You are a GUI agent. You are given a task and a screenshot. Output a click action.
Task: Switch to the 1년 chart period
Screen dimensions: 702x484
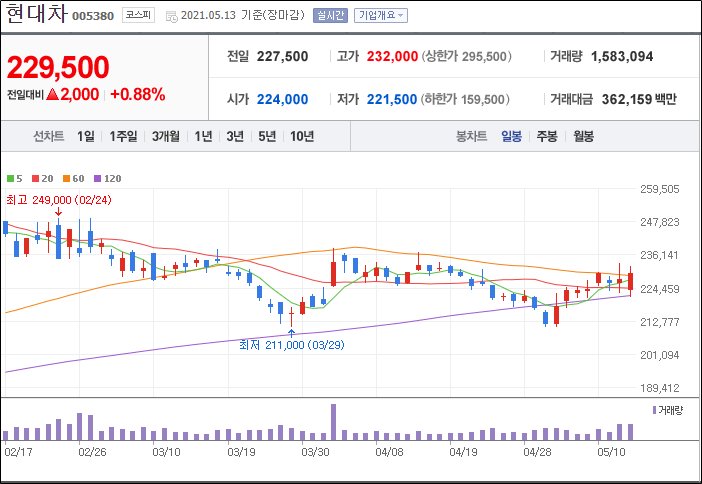point(203,136)
